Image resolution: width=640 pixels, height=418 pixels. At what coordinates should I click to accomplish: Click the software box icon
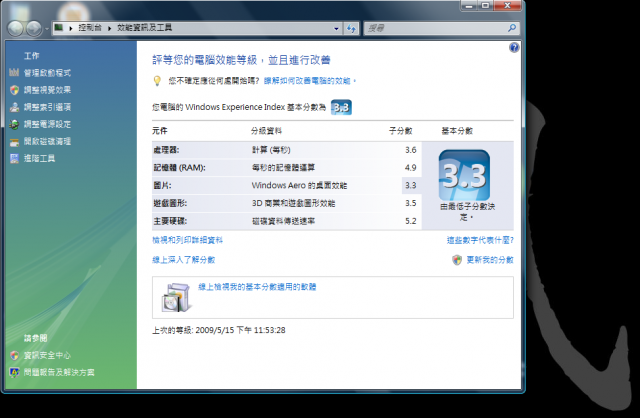176,298
